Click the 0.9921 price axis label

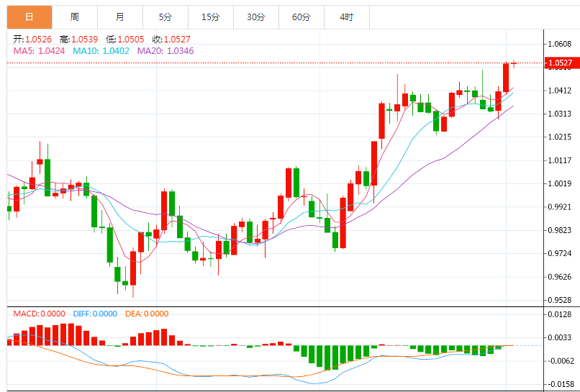(x=560, y=207)
